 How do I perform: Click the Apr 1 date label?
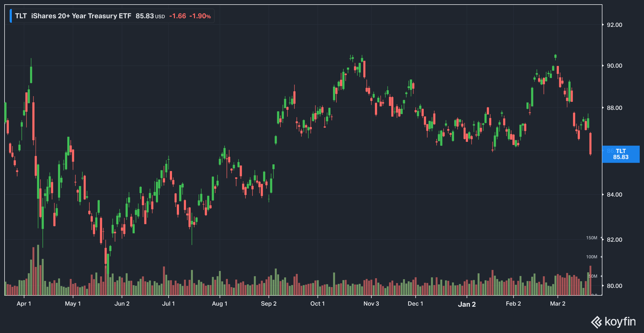(24, 304)
